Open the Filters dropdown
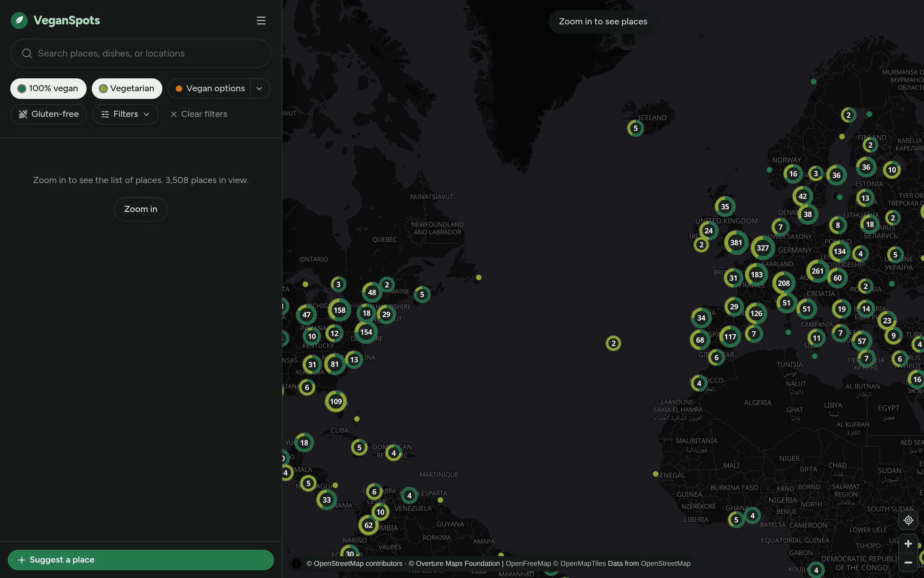Viewport: 924px width, 578px height. (x=125, y=114)
